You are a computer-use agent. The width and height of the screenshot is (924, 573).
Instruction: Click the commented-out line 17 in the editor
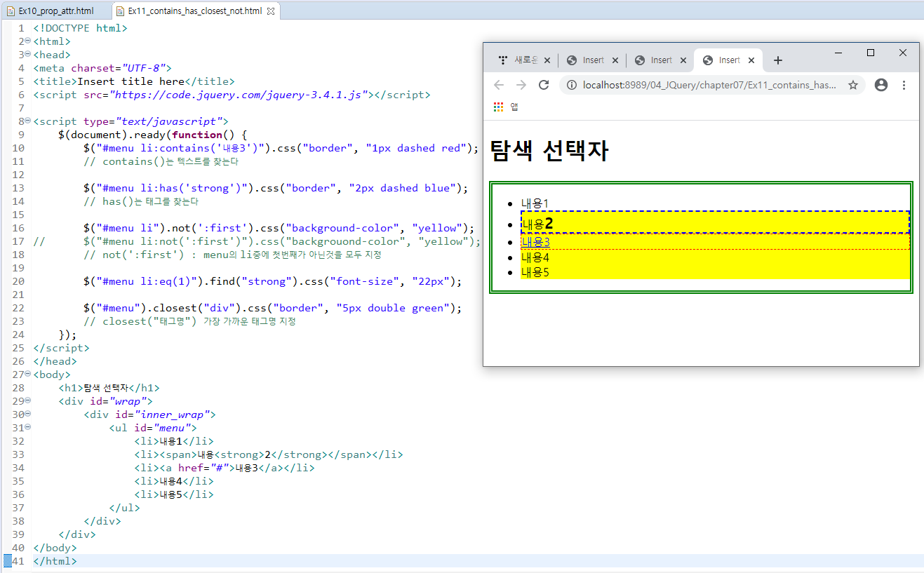click(257, 241)
